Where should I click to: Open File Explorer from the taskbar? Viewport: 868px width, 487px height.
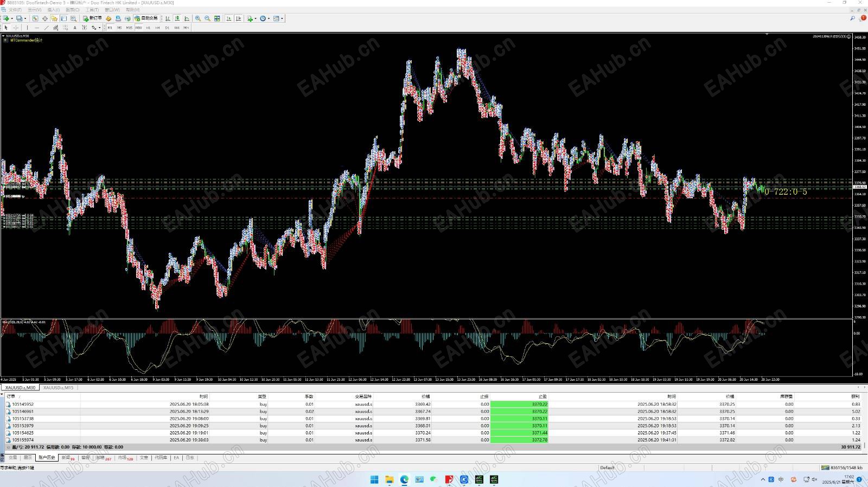click(390, 479)
